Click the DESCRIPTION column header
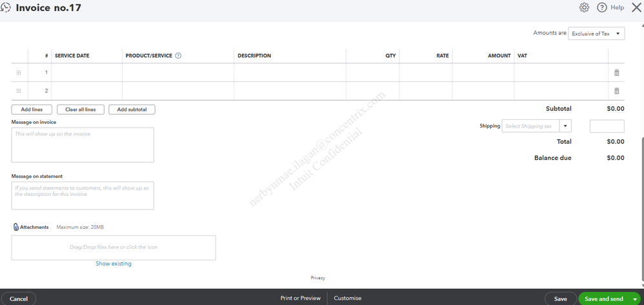The image size is (644, 305). [254, 56]
